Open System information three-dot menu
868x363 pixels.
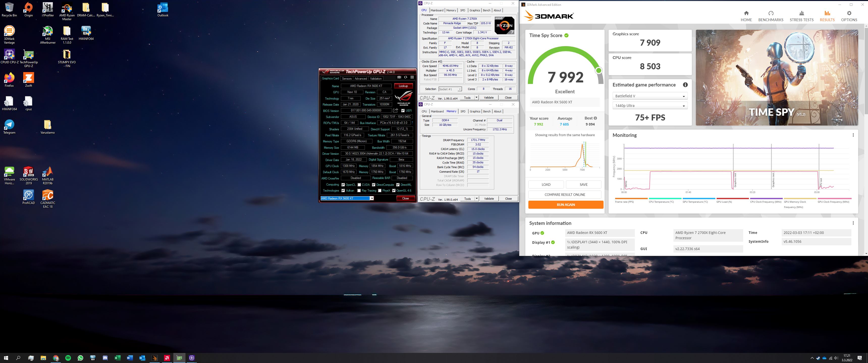853,223
